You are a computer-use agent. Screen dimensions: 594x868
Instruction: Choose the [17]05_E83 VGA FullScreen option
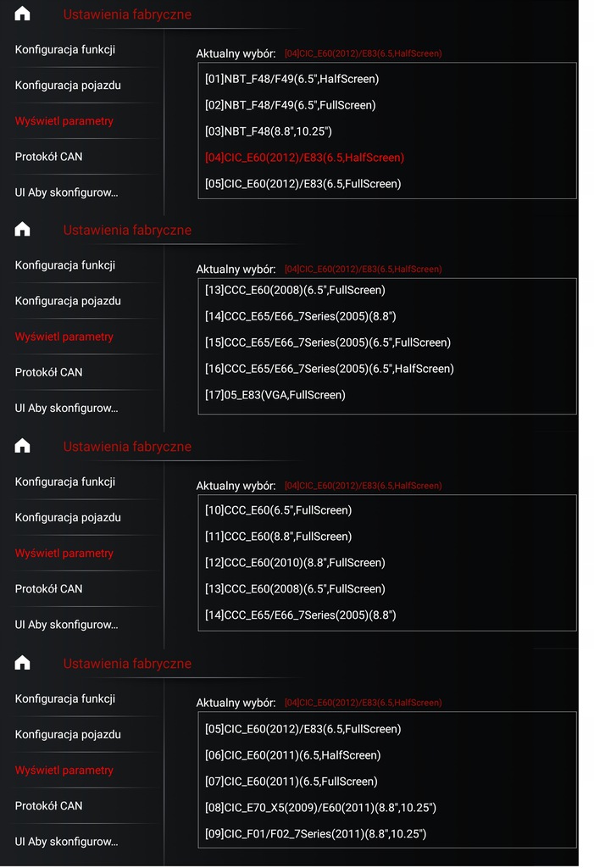tap(275, 395)
